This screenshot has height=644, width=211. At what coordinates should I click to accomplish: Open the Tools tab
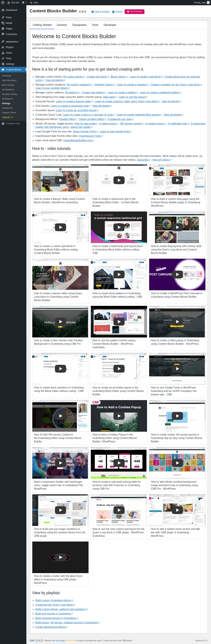[95, 25]
